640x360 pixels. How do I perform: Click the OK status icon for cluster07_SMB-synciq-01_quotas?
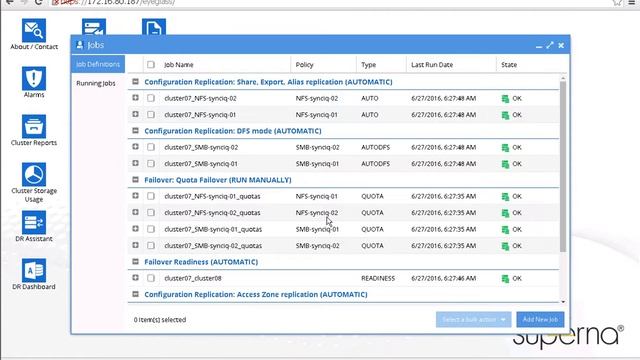click(x=505, y=230)
